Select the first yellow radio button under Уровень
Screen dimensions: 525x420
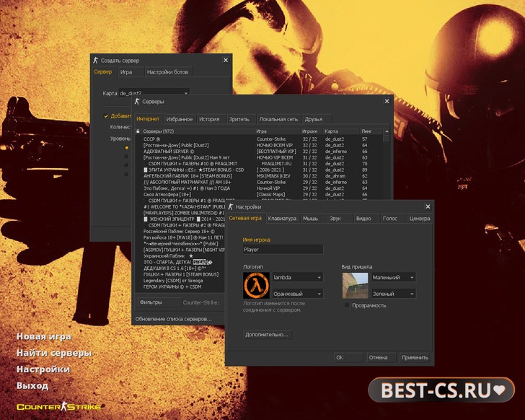[x=126, y=147]
